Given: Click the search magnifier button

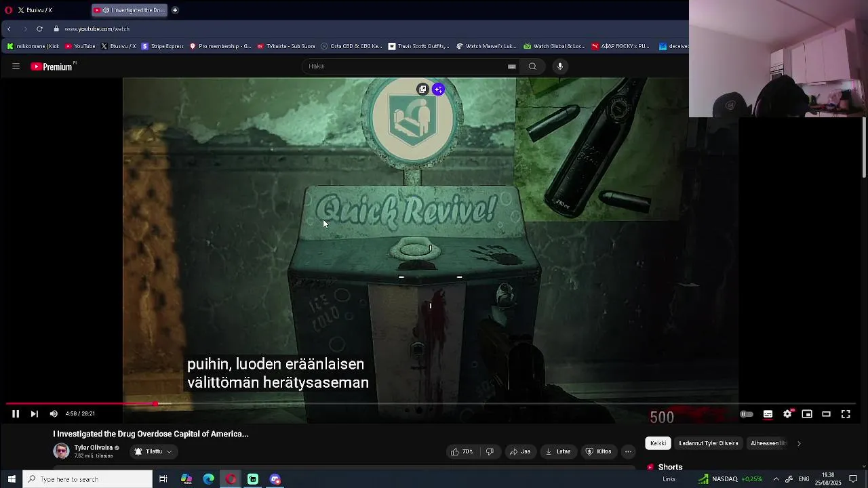Looking at the screenshot, I should coord(532,66).
